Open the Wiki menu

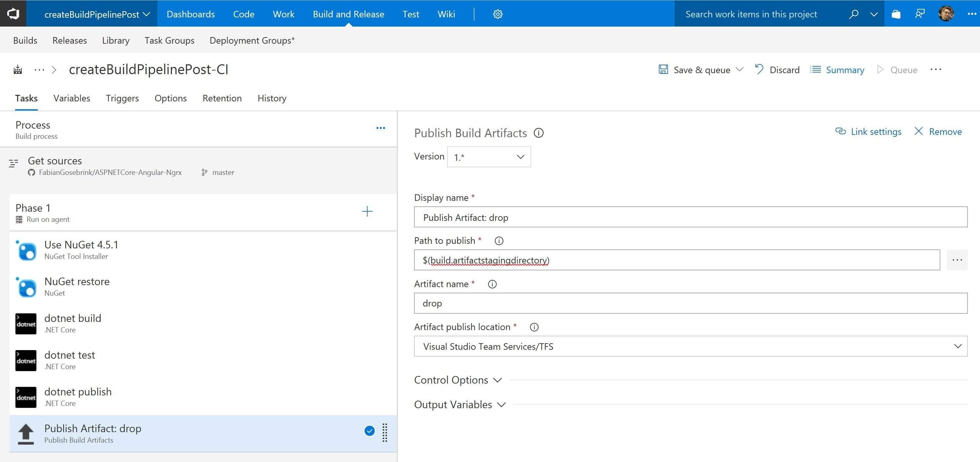point(446,14)
